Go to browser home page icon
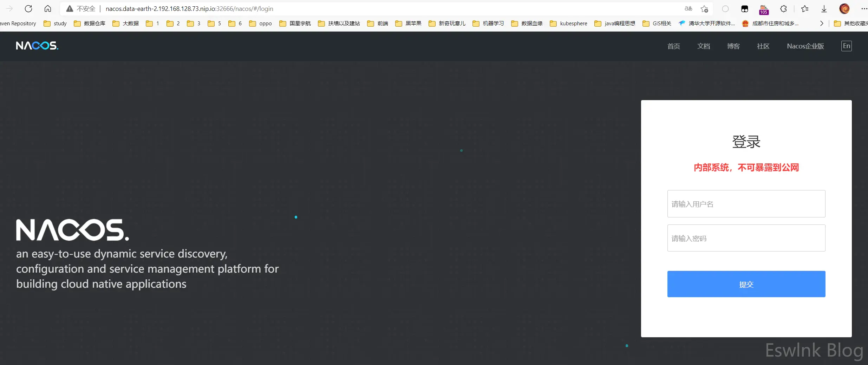The width and height of the screenshot is (868, 365). [48, 8]
